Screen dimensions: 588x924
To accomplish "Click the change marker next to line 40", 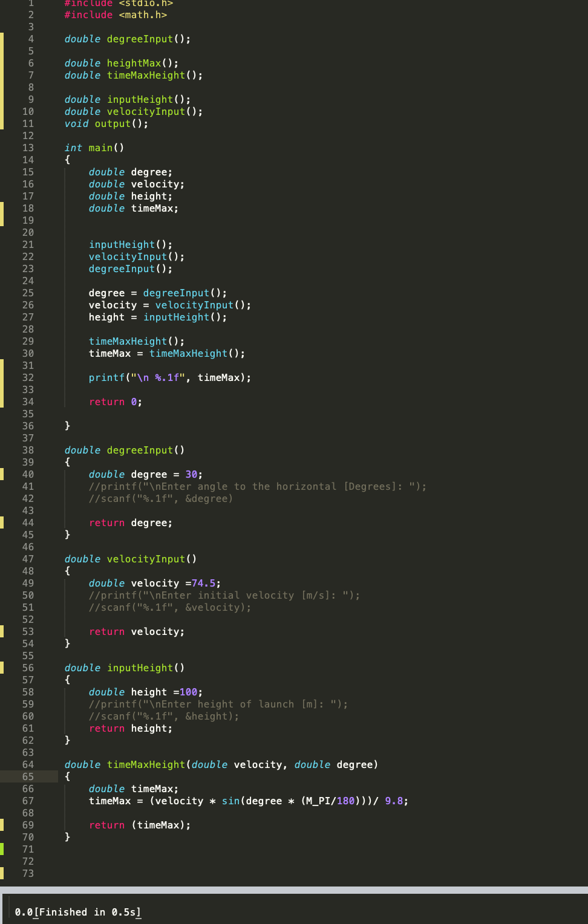I will [x=3, y=474].
